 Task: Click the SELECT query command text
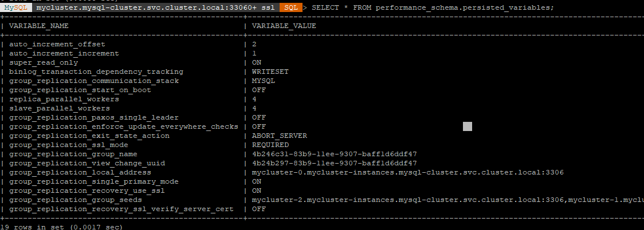(433, 8)
